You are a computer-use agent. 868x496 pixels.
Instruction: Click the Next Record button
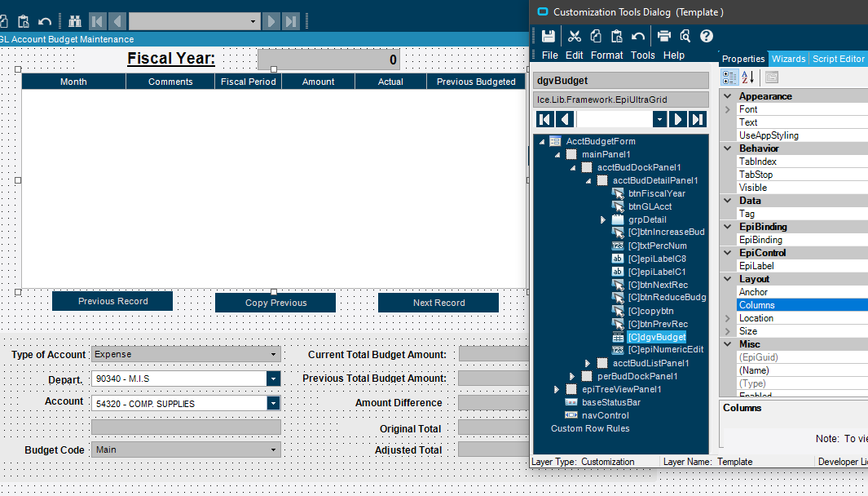[438, 303]
